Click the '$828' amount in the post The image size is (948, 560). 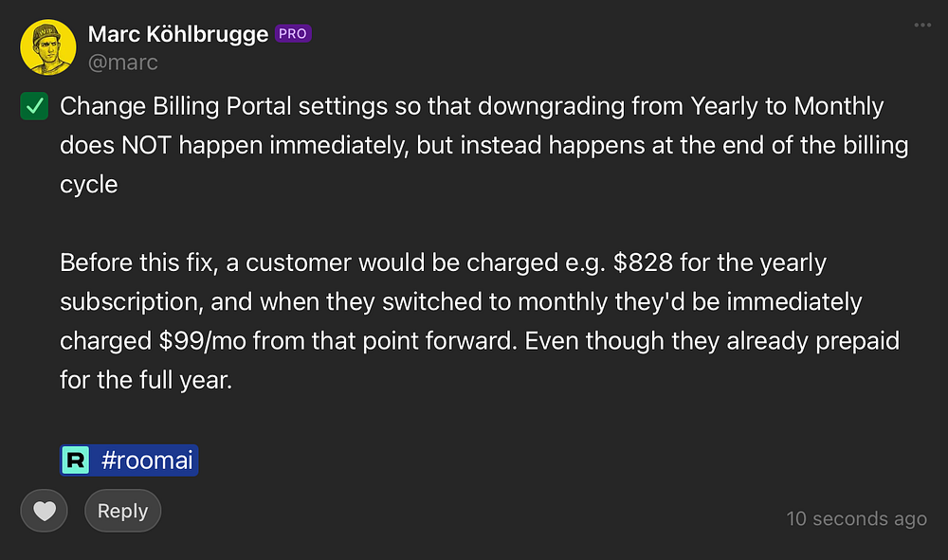pos(643,262)
